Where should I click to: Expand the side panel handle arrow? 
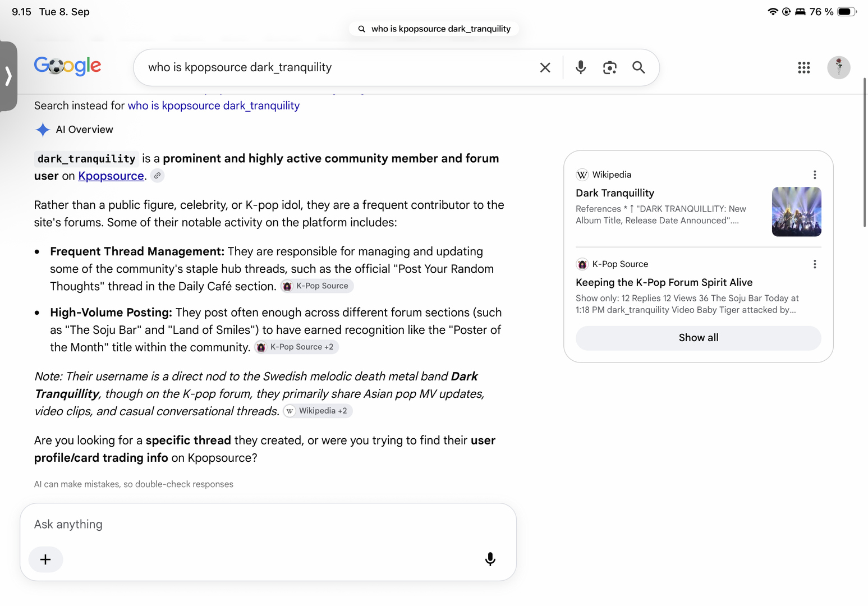[8, 76]
